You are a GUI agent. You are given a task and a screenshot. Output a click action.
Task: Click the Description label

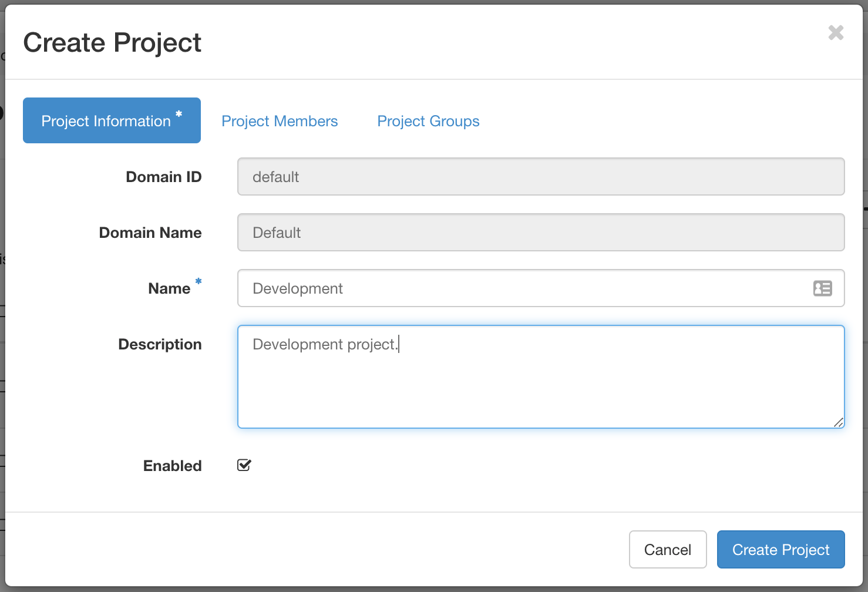coord(160,344)
